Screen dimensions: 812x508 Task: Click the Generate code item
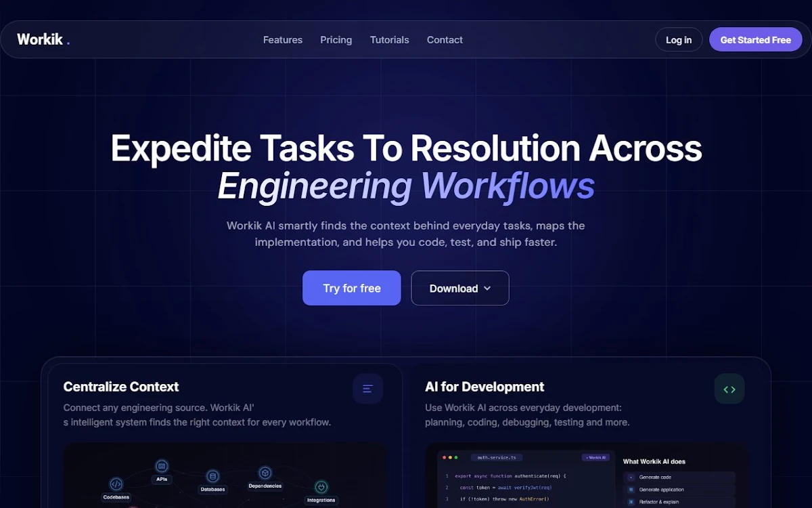tap(679, 478)
